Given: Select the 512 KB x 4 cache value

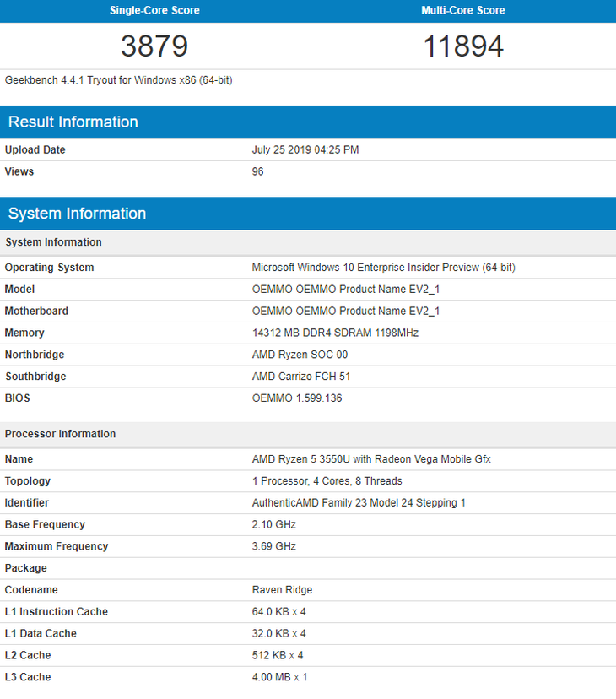Looking at the screenshot, I should (x=278, y=655).
